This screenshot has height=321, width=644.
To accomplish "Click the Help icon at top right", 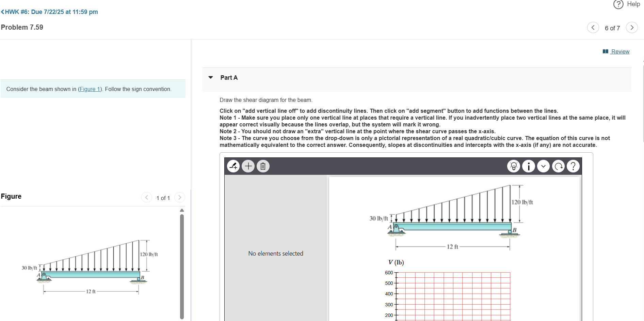I will point(618,4).
